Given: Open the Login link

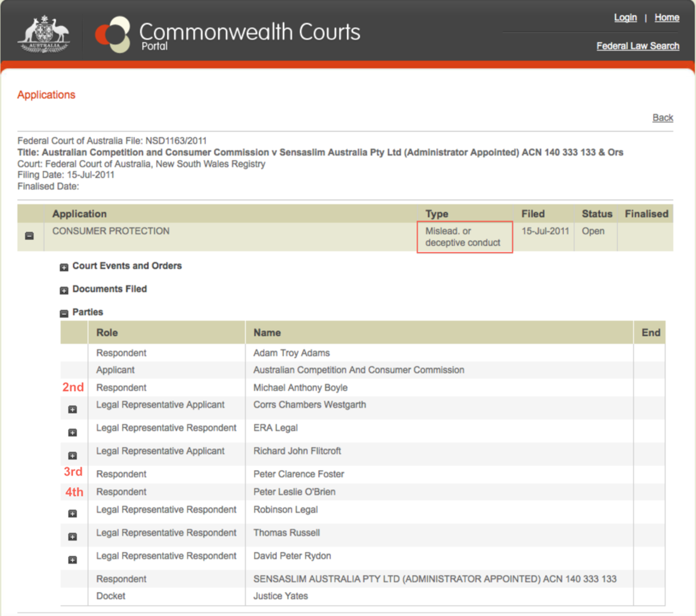Looking at the screenshot, I should (625, 18).
